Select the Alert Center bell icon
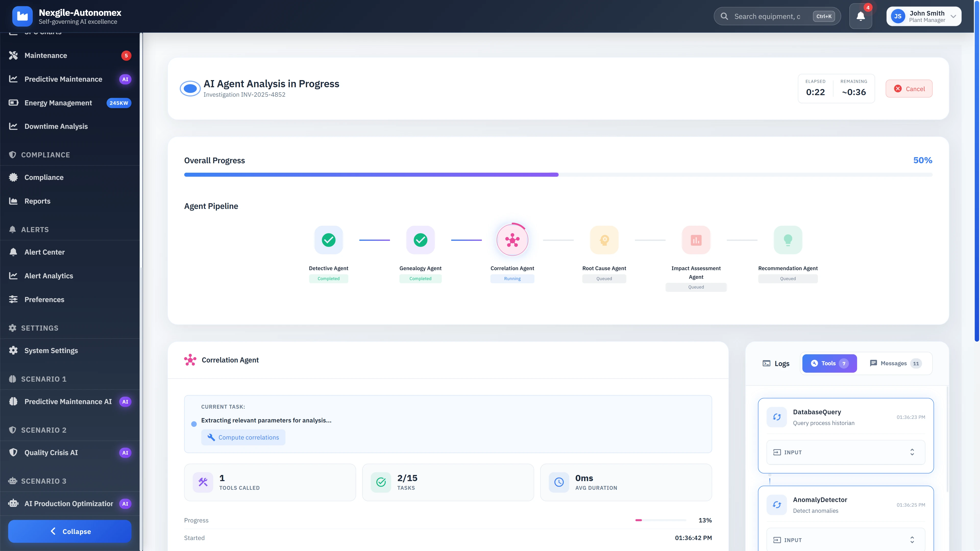The width and height of the screenshot is (980, 551). click(x=14, y=252)
